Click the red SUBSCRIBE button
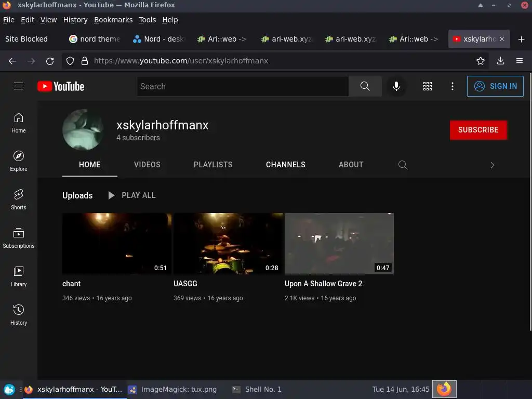 [478, 130]
